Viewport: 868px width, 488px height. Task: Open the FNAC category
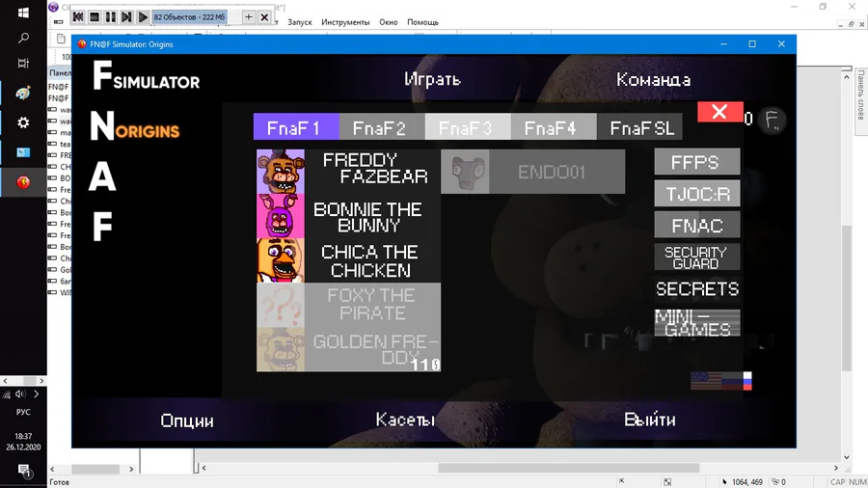tap(697, 225)
